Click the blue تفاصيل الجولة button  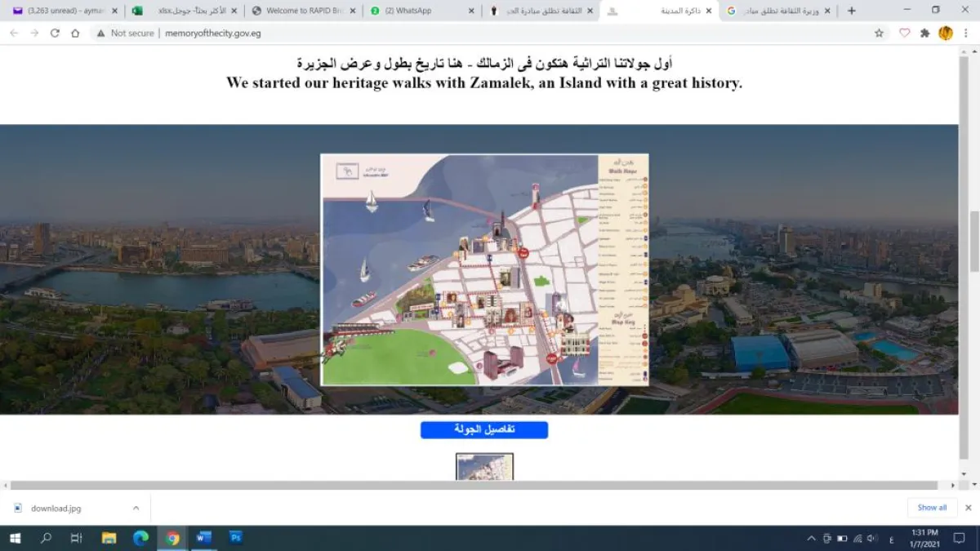click(483, 429)
